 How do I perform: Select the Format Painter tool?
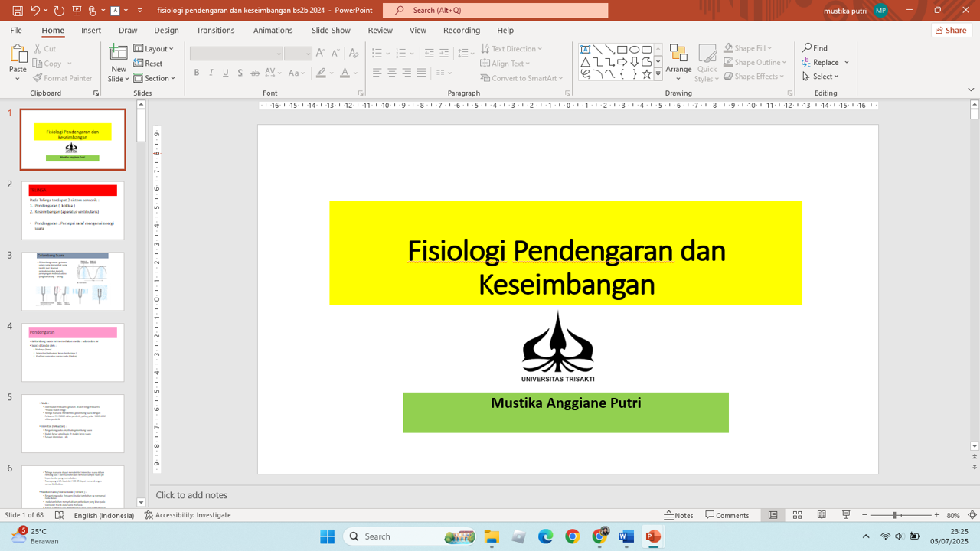pos(63,78)
